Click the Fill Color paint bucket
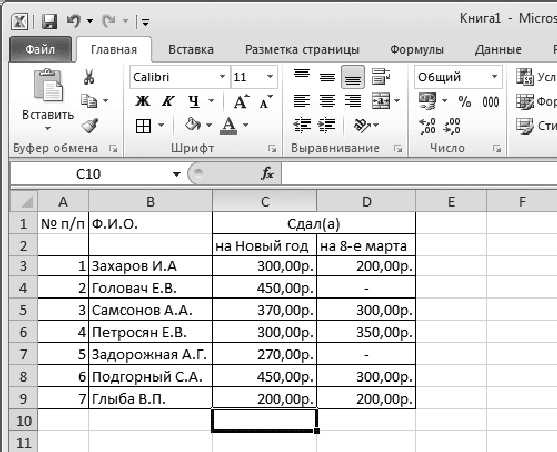Screen dimensions: 557x452 click(193, 125)
